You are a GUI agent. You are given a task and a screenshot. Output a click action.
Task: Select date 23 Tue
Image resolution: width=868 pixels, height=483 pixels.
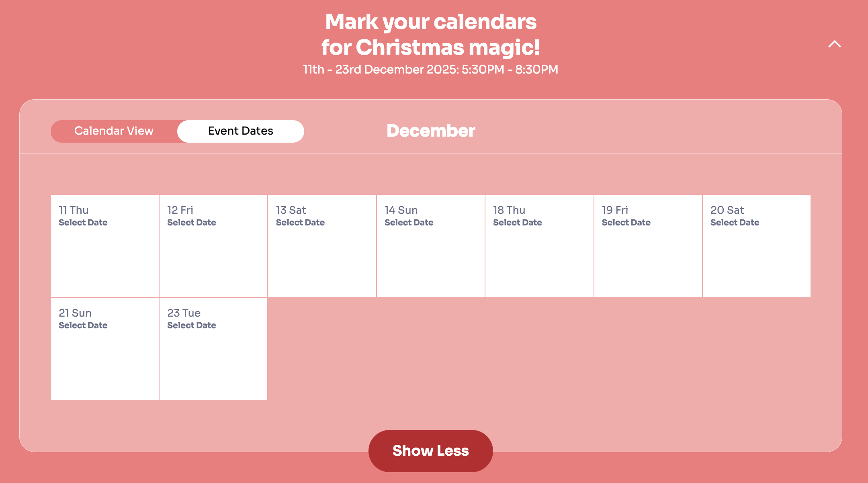coord(213,349)
